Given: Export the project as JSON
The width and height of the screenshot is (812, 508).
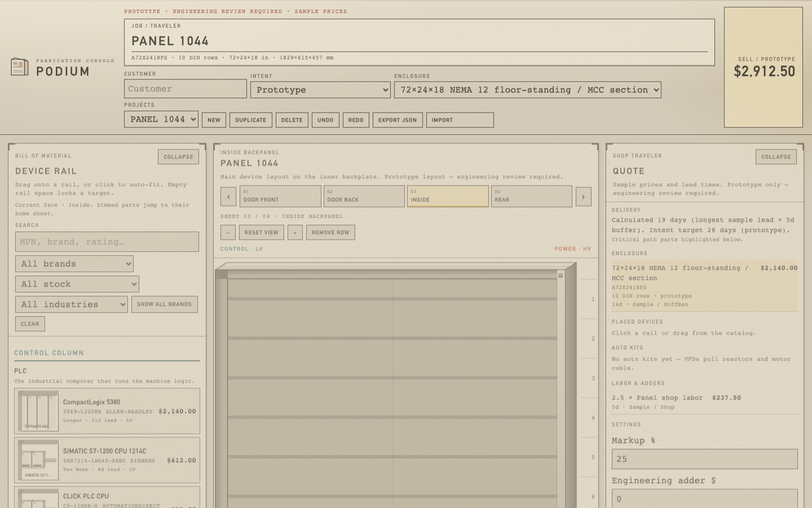Looking at the screenshot, I should point(398,120).
